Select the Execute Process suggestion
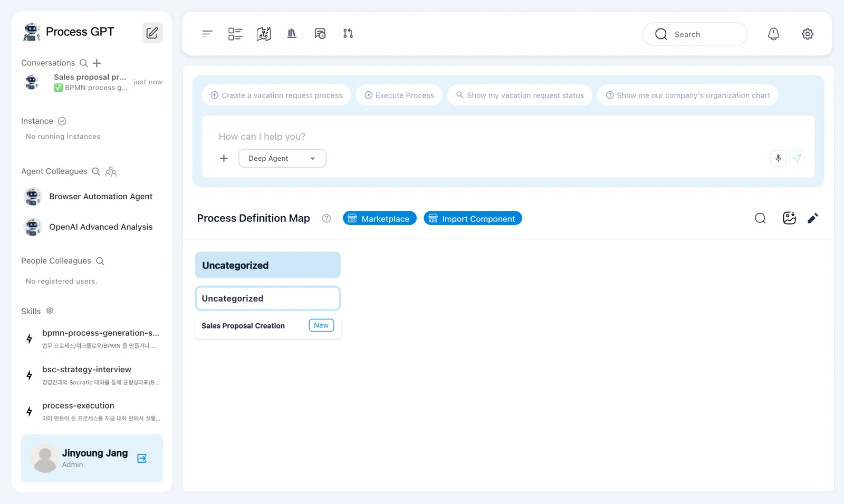This screenshot has height=504, width=844. (399, 95)
